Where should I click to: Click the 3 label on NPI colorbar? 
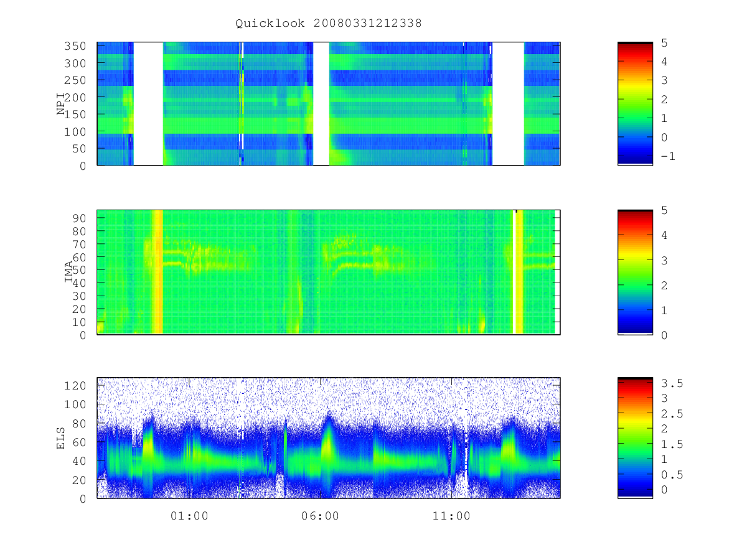point(664,80)
